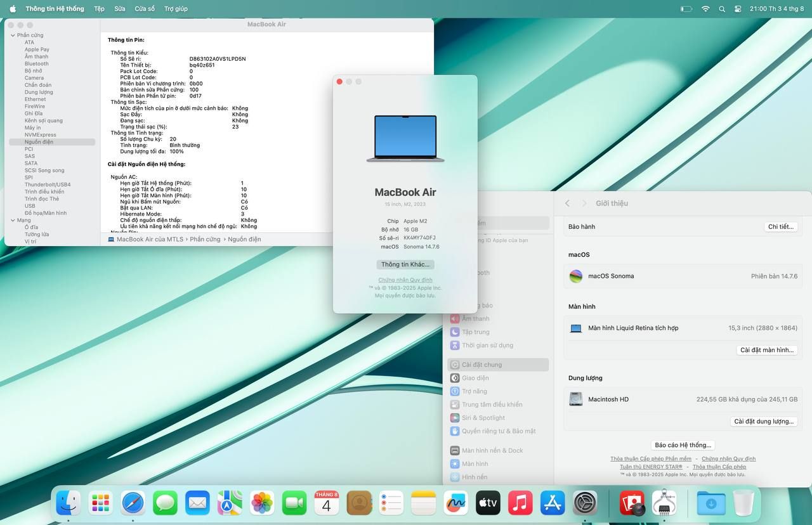Collapse the Mạng section in the sidebar
Screen dimensions: 812x525
(x=13, y=220)
